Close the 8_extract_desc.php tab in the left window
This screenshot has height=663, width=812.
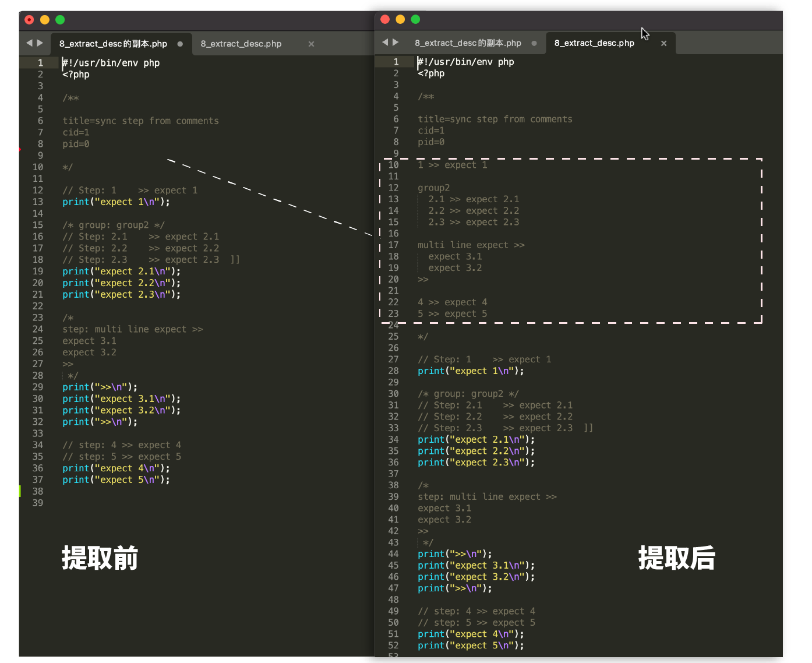click(x=311, y=44)
